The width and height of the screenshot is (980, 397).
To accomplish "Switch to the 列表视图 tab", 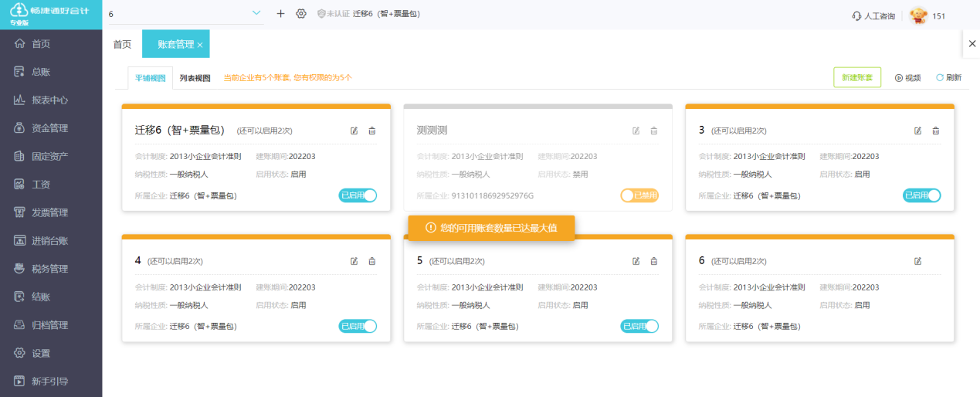I will pos(195,78).
